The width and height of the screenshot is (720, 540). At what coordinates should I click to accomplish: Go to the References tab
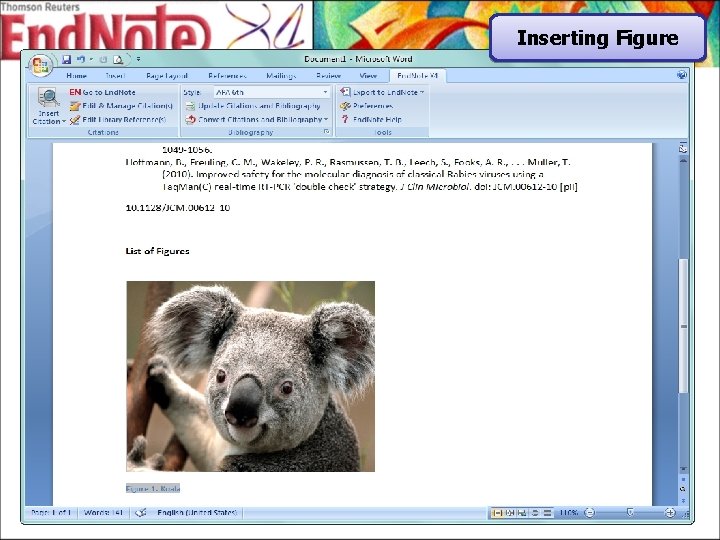coord(227,76)
